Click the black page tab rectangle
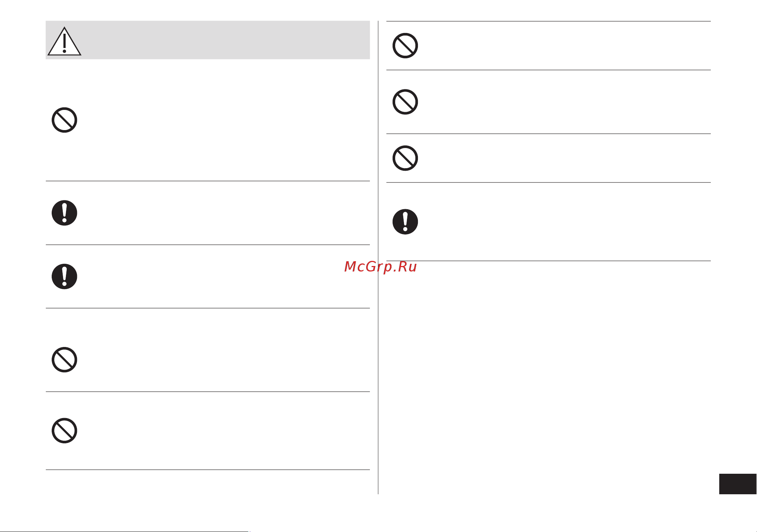This screenshot has height=532, width=757. (738, 484)
